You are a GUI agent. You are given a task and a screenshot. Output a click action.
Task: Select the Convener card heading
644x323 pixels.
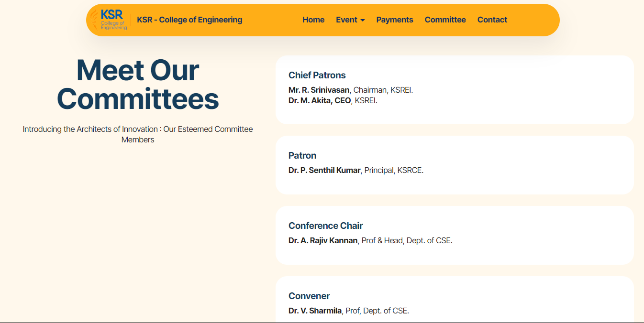pos(309,296)
